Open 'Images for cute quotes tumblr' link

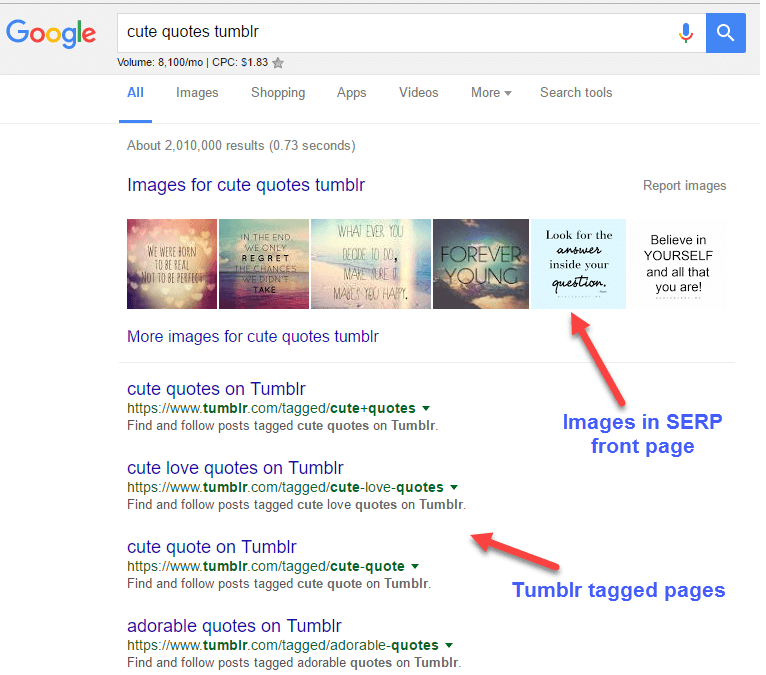(246, 185)
